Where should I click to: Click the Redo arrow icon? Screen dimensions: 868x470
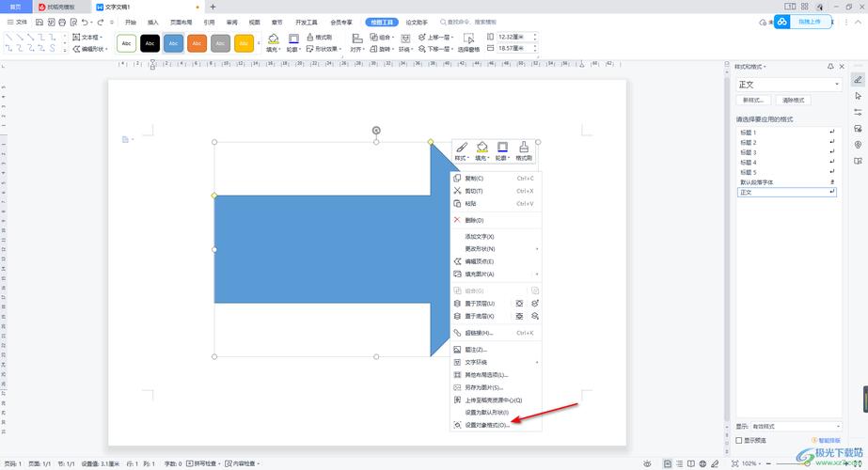(x=101, y=23)
